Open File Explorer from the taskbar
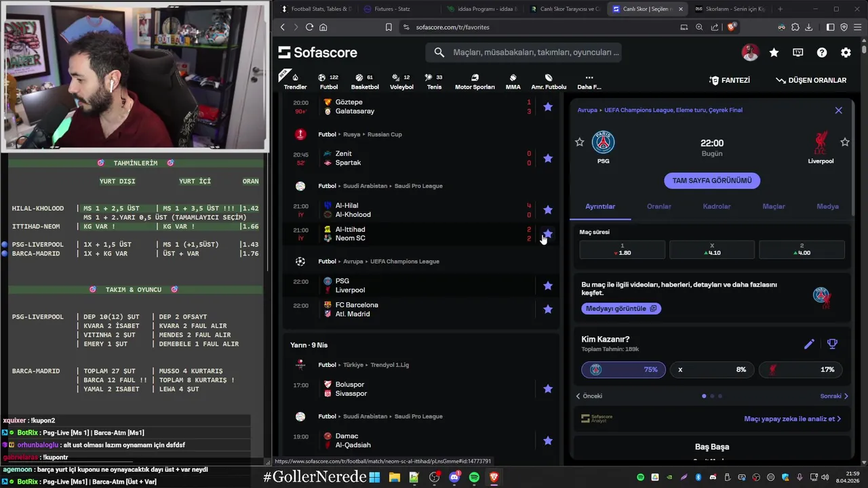Screen dimensions: 868x488 (x=394, y=477)
